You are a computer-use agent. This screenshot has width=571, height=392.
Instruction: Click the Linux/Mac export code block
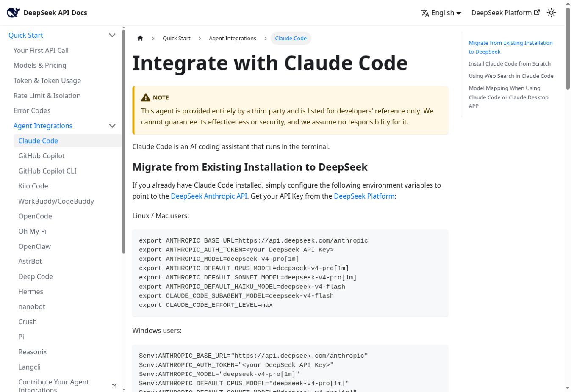click(290, 273)
